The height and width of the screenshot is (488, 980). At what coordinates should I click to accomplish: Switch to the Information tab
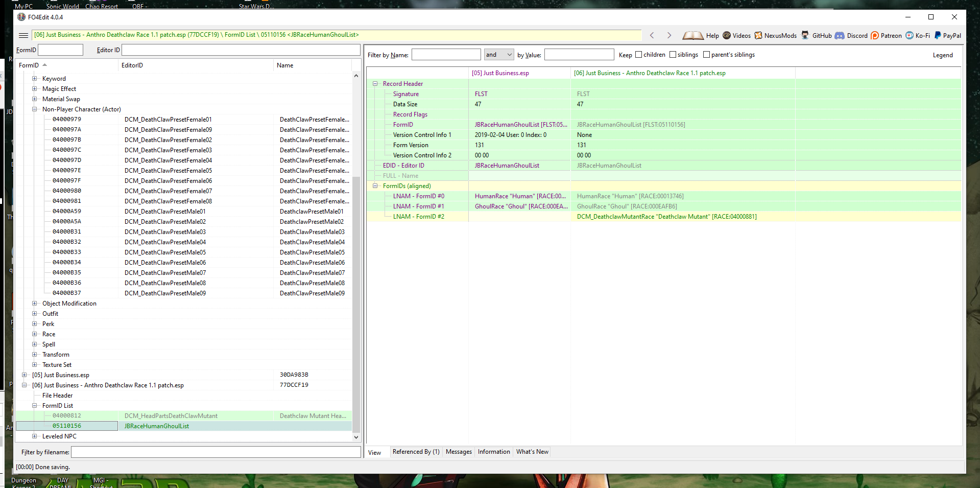click(x=494, y=452)
